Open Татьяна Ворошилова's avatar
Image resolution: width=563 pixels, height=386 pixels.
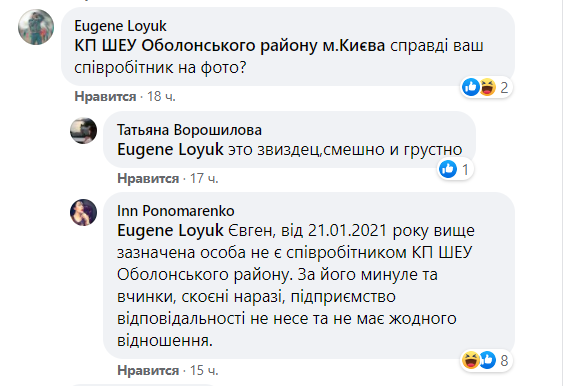(x=83, y=131)
